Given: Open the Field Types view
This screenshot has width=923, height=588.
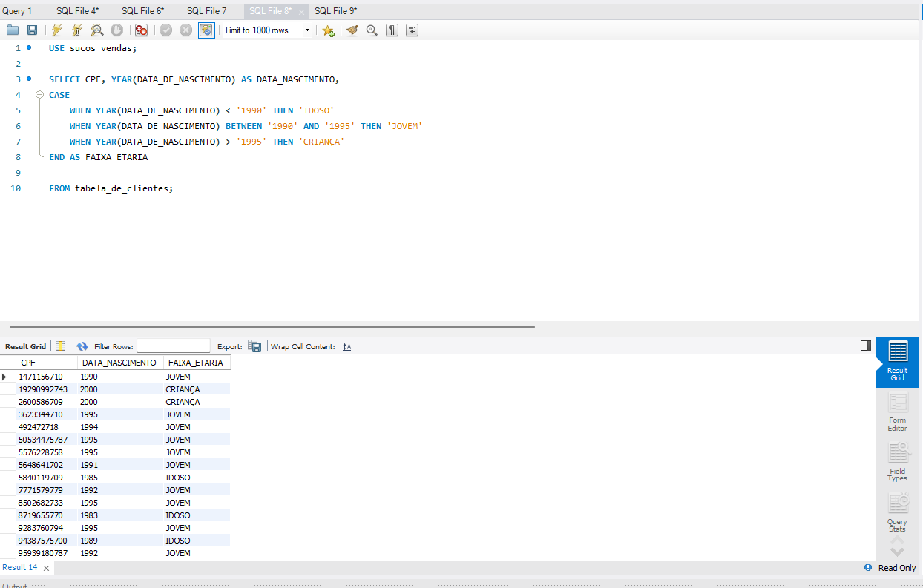Looking at the screenshot, I should coord(897,461).
